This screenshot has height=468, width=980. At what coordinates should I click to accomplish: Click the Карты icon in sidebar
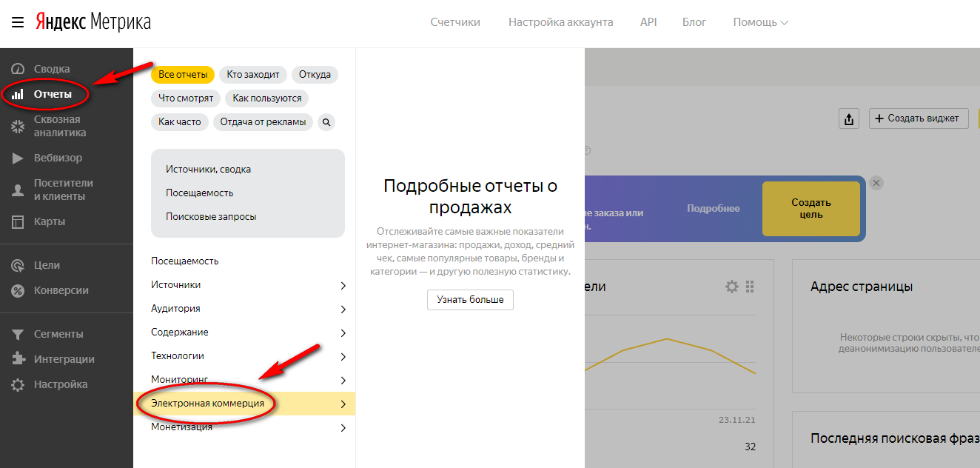(x=18, y=221)
